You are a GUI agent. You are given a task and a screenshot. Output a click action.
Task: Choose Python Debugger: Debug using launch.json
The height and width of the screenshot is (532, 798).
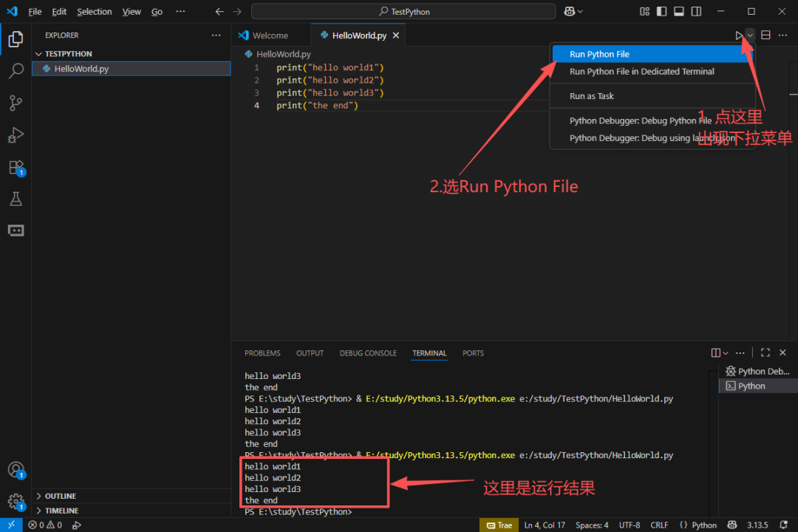click(x=652, y=138)
